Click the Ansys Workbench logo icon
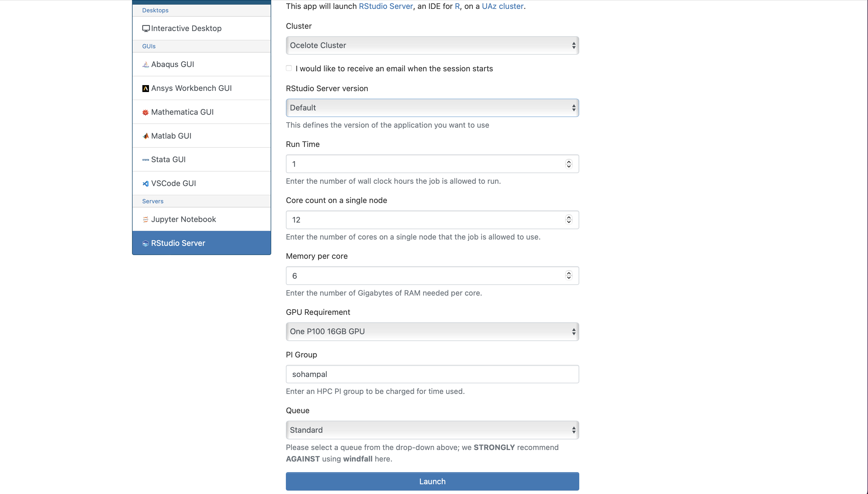The height and width of the screenshot is (494, 868). point(146,89)
